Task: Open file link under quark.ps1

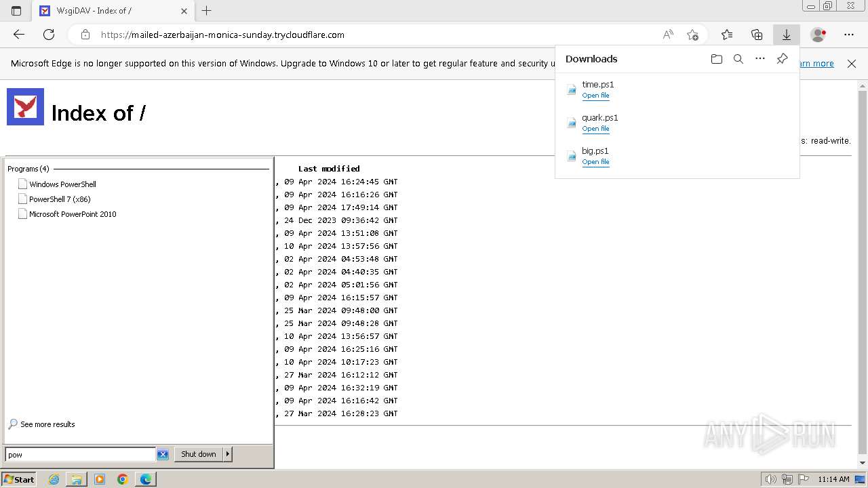Action: coord(595,129)
